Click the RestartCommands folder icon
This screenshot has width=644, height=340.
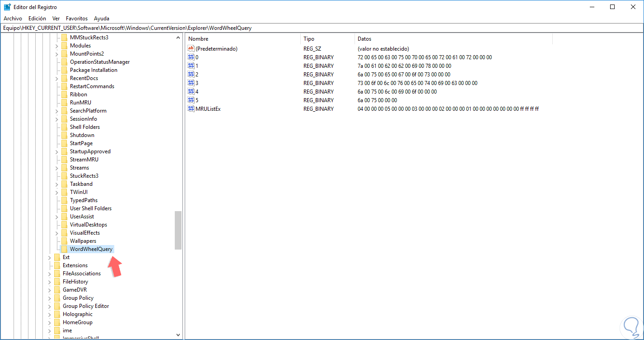64,86
